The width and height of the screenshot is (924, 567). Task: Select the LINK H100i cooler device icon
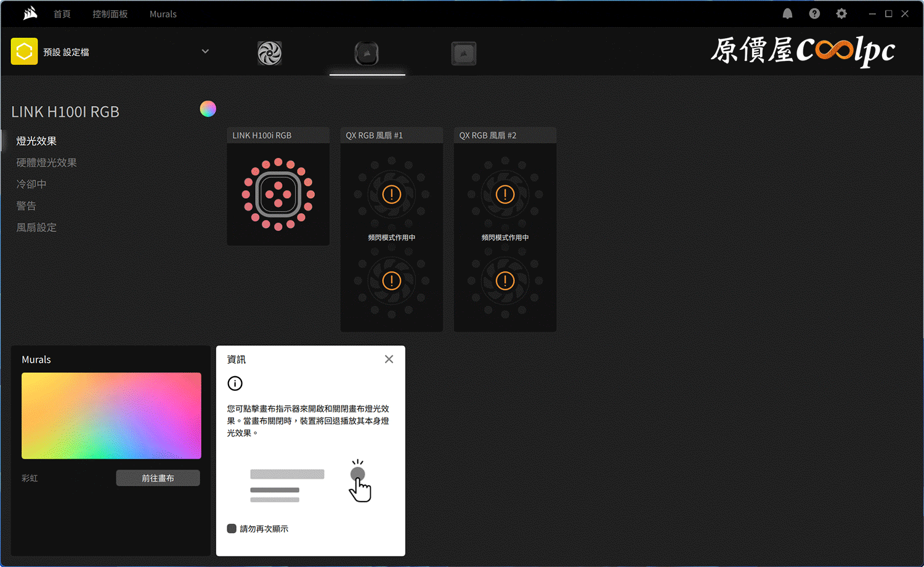point(367,54)
